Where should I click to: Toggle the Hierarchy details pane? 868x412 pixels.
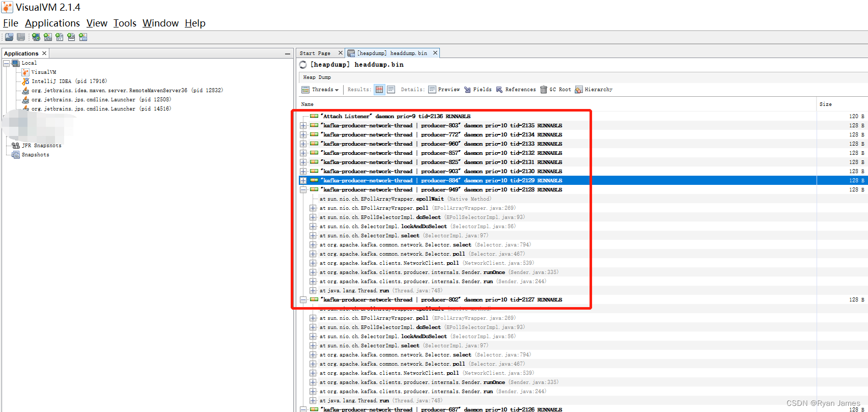(594, 90)
